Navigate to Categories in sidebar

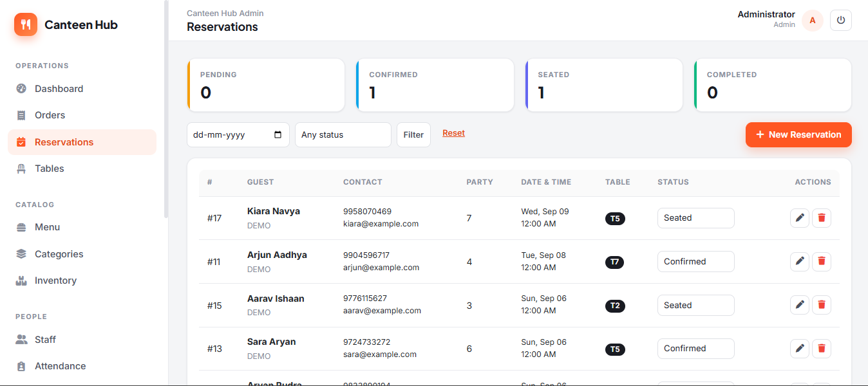82,254
